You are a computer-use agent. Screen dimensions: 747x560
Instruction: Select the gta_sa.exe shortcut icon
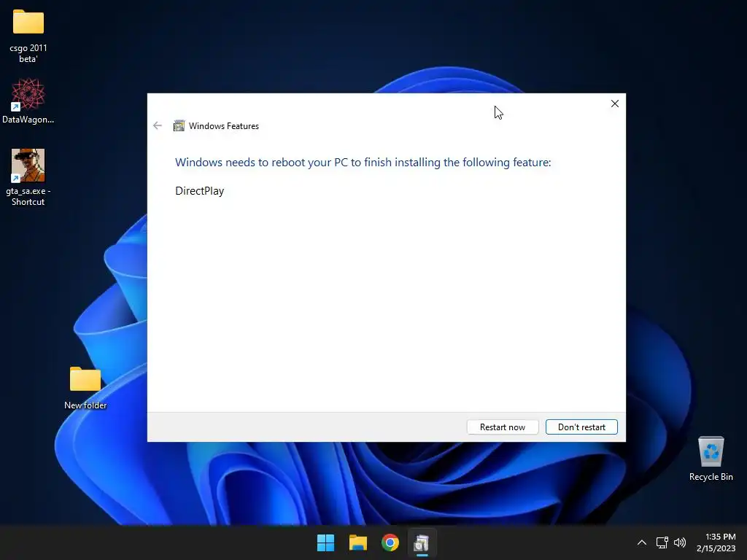point(28,166)
